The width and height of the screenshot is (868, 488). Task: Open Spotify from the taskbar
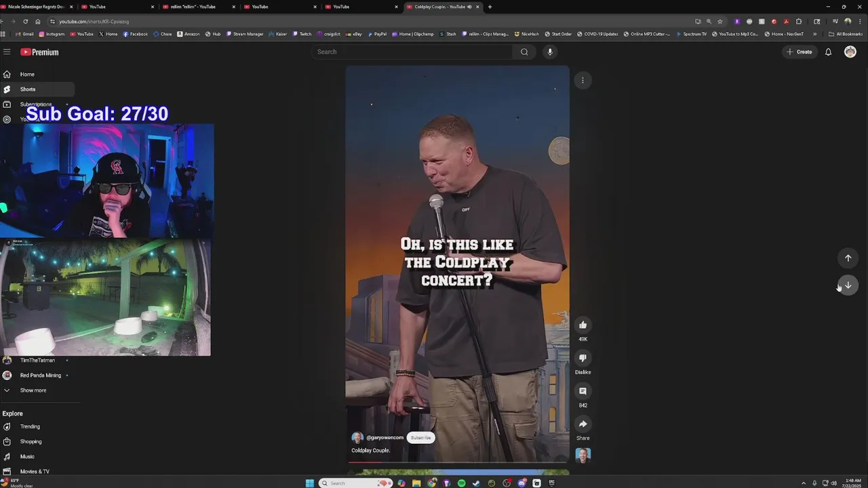462,483
